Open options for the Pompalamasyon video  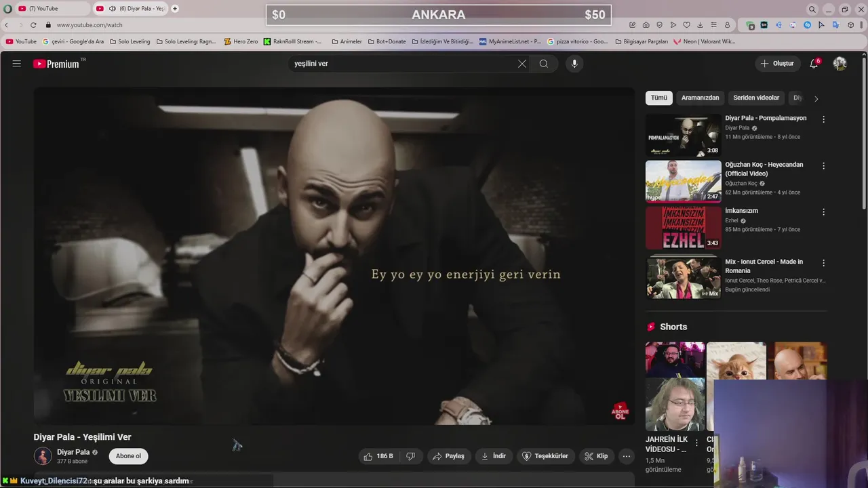pos(824,119)
